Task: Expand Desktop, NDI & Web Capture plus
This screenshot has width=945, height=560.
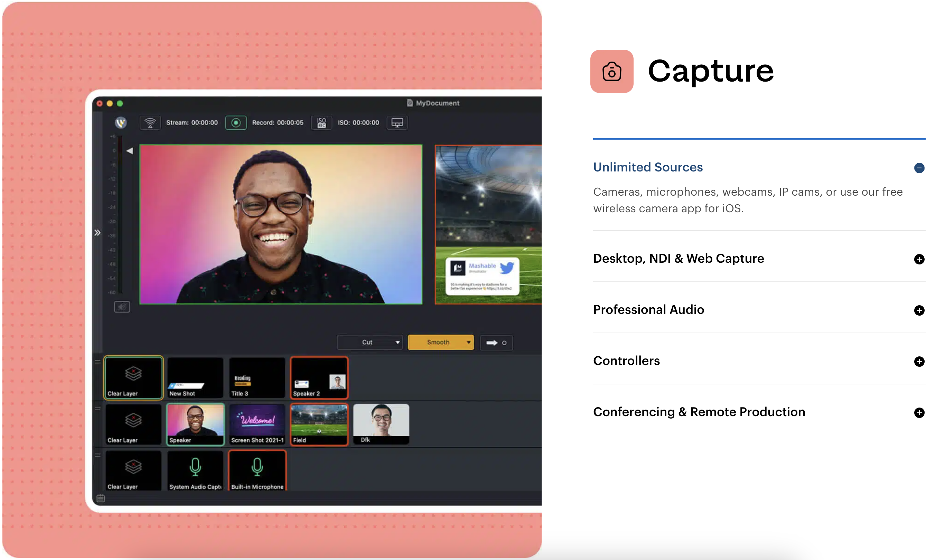Action: click(x=919, y=259)
